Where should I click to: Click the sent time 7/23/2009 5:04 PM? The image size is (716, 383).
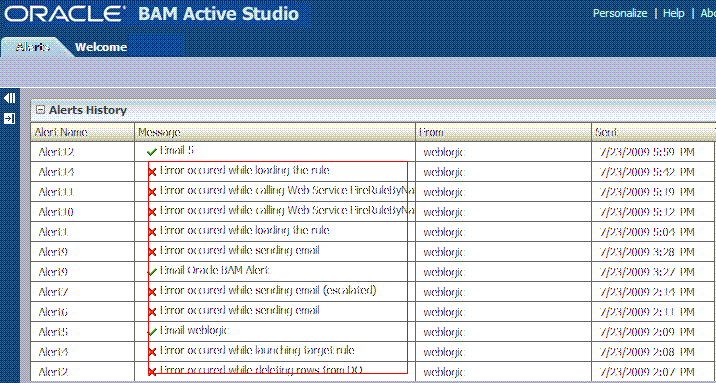tap(646, 232)
